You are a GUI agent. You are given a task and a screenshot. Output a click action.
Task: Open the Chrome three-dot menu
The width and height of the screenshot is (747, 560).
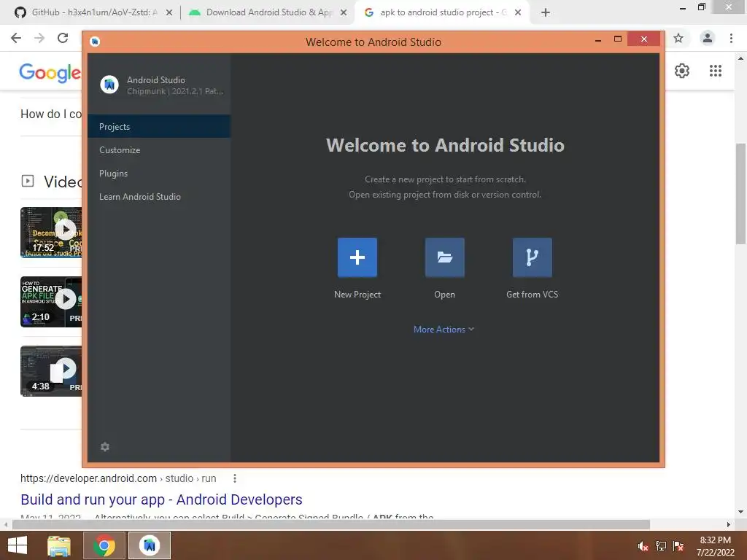pyautogui.click(x=731, y=38)
